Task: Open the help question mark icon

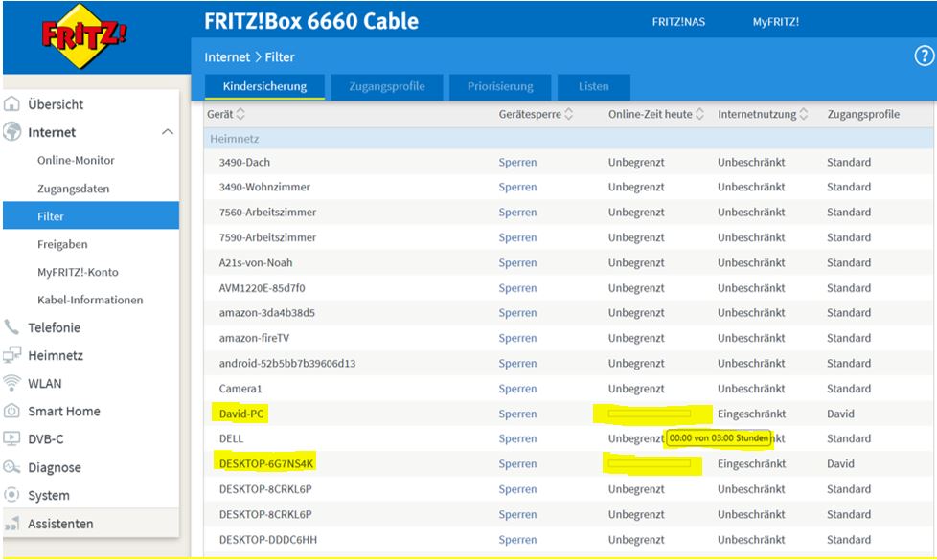Action: point(924,56)
